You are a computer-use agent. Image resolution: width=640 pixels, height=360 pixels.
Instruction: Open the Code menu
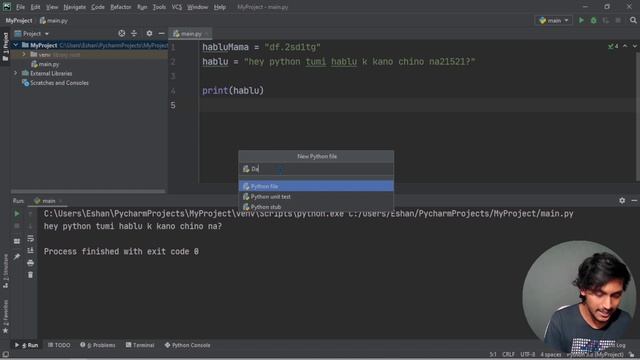pyautogui.click(x=98, y=7)
